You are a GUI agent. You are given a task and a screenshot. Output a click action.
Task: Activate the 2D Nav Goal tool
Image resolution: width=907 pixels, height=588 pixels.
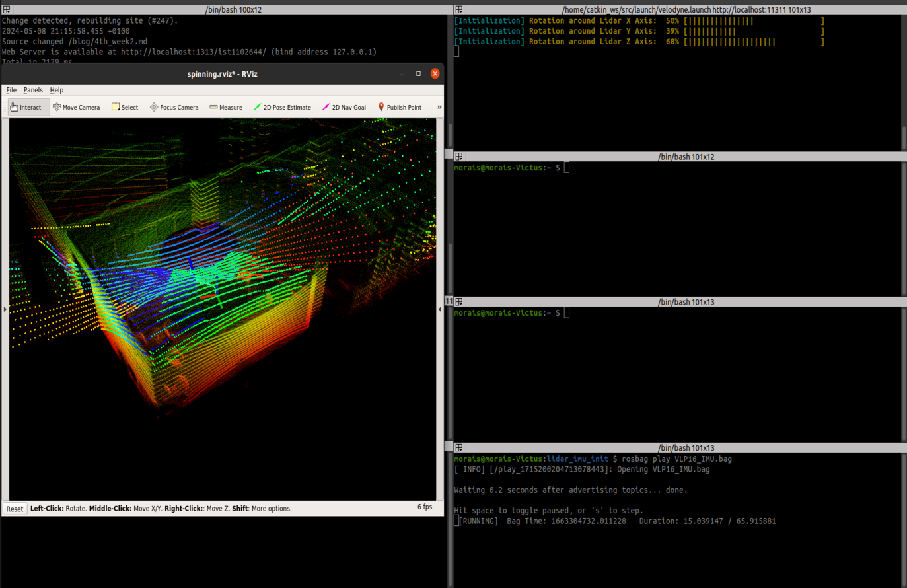pos(344,107)
